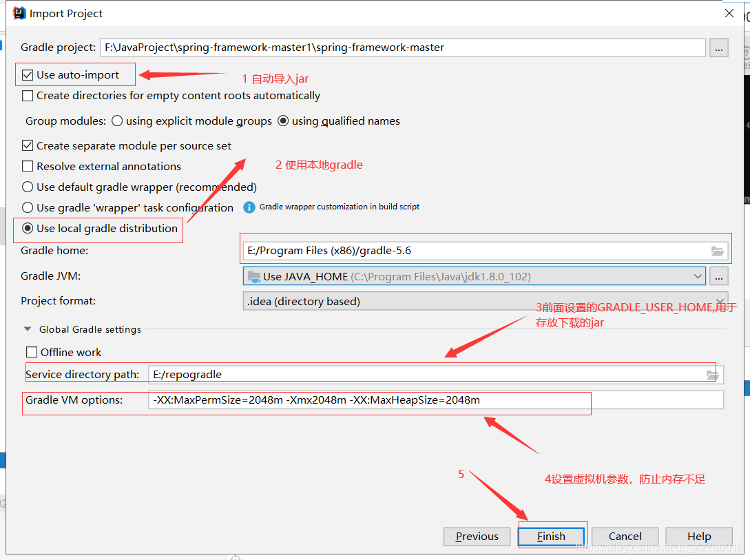
Task: Click the info icon for wrapper customization
Action: [x=249, y=207]
